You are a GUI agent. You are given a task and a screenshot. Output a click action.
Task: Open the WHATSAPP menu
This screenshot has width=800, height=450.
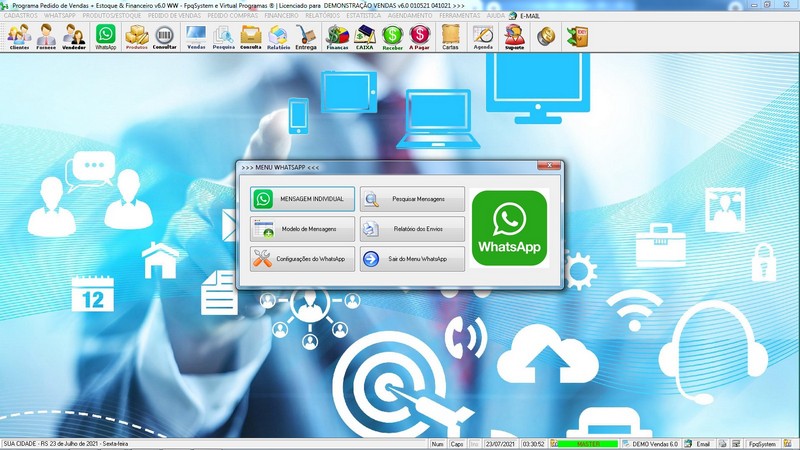pos(60,16)
